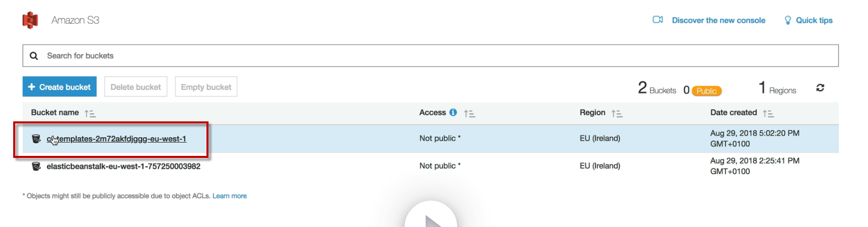Click the search magnifier icon
868x227 pixels.
tap(34, 56)
